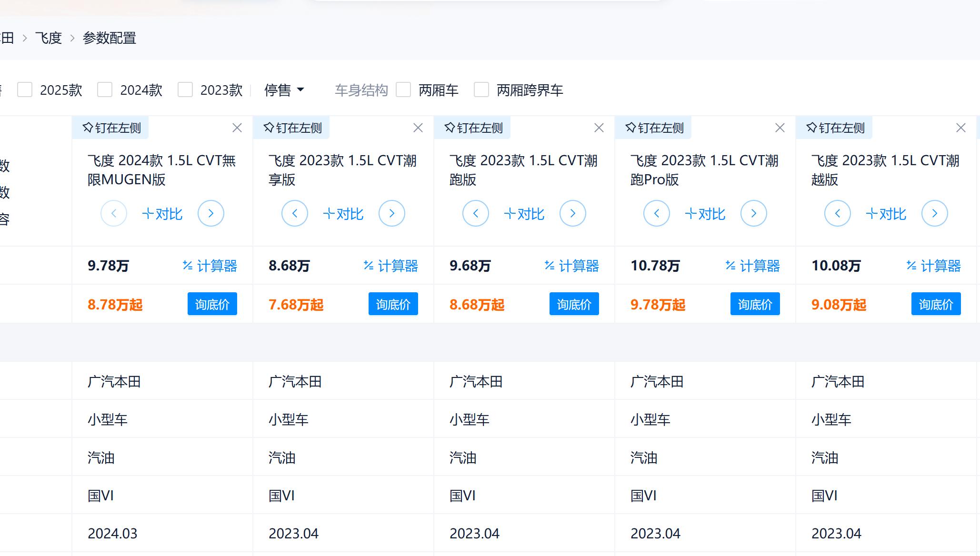
Task: Check the 2024款 filter checkbox
Action: (x=104, y=89)
